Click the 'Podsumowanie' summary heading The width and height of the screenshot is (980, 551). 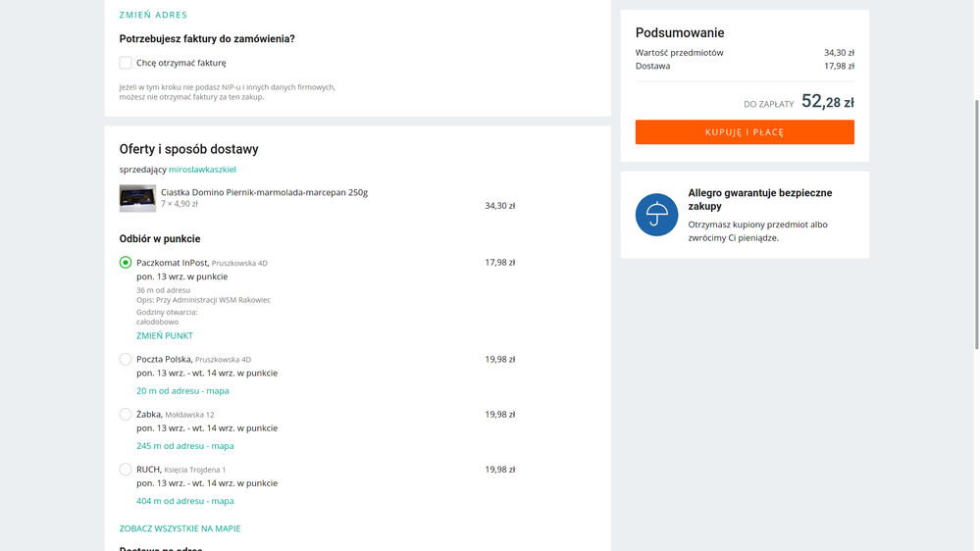(680, 33)
